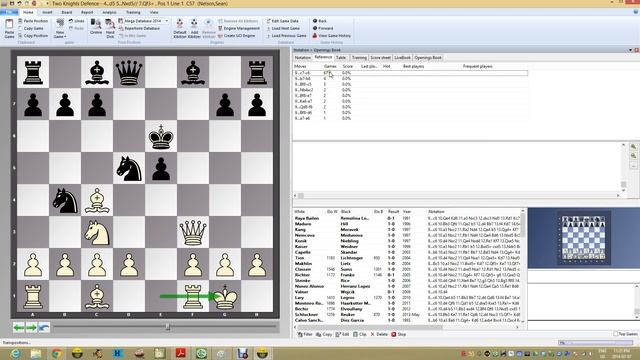The width and height of the screenshot is (640, 360).
Task: Click the Delete button under games list
Action: click(x=379, y=334)
